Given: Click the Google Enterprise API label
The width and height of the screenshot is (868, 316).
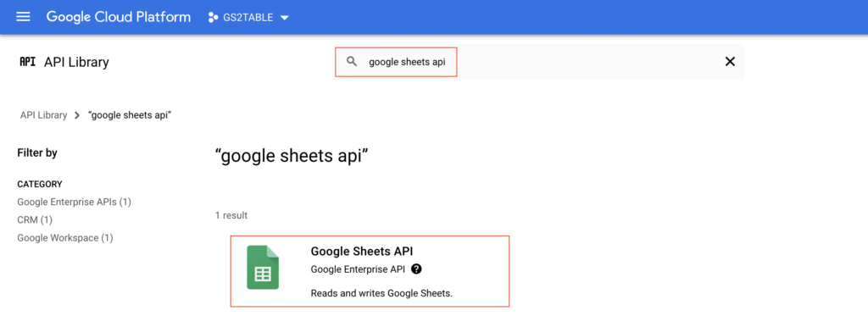Looking at the screenshot, I should point(359,269).
